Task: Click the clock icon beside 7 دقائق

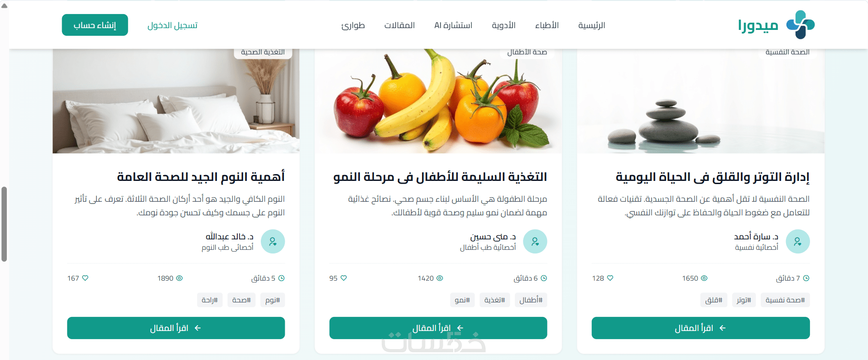Action: 806,278
